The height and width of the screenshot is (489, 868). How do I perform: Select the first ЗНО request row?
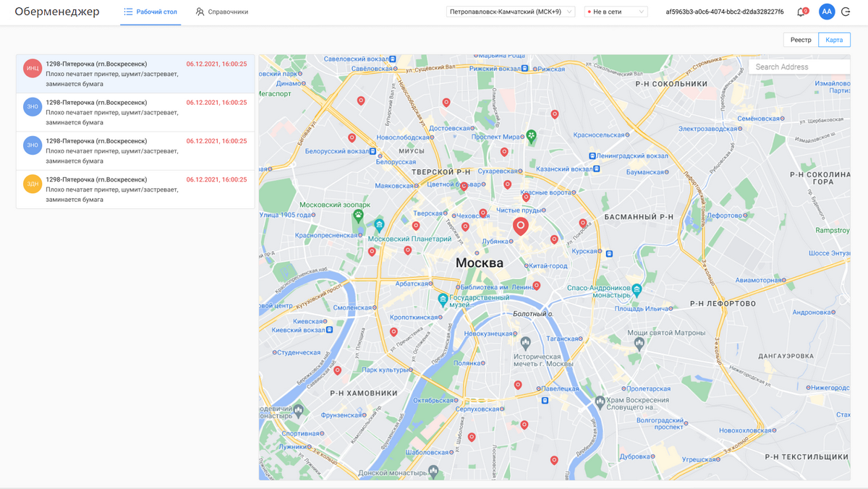tap(135, 112)
